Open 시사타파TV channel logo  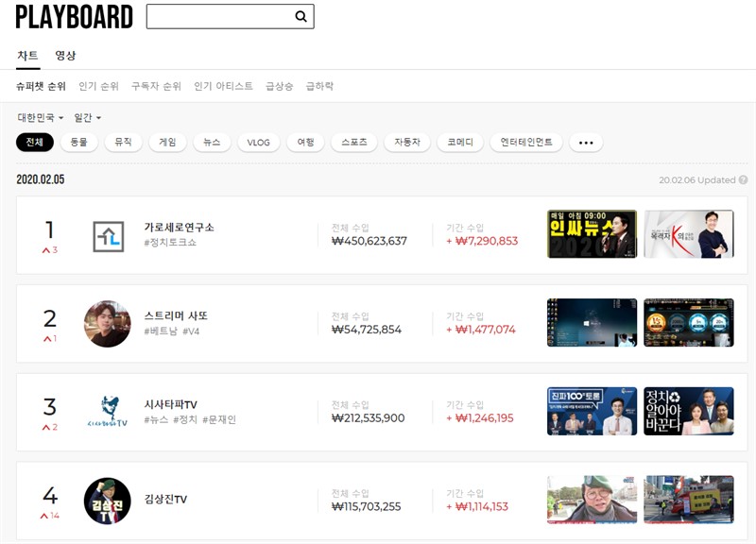pos(108,412)
